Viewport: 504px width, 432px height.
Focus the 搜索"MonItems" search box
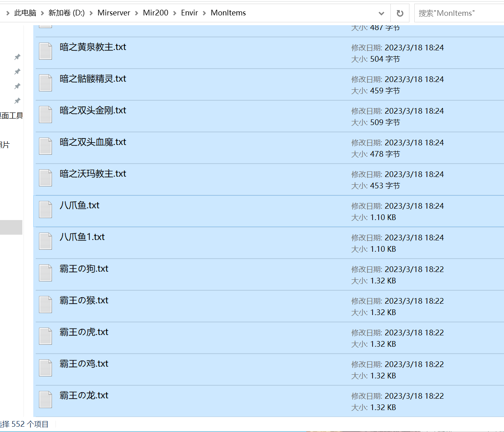point(459,13)
